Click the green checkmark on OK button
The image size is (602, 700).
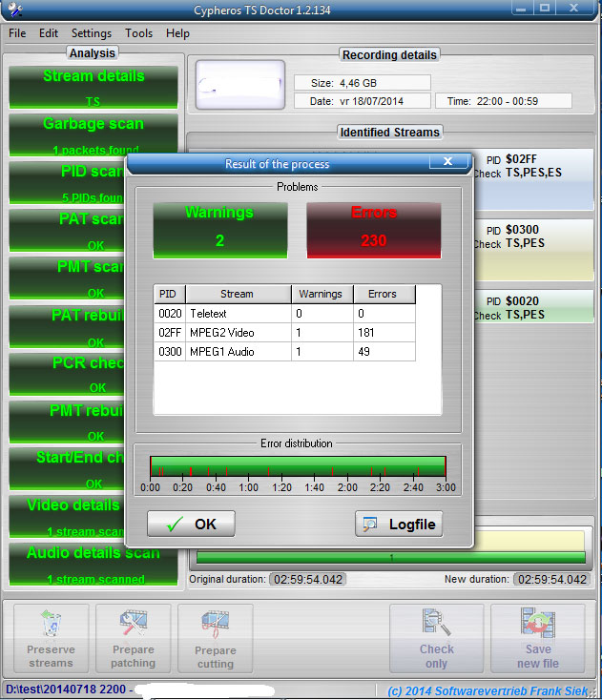pos(175,525)
